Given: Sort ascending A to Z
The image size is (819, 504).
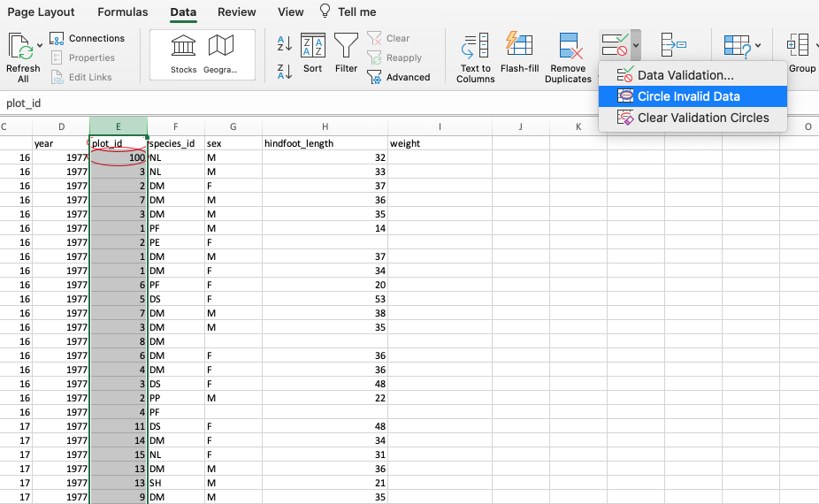Looking at the screenshot, I should (x=285, y=43).
